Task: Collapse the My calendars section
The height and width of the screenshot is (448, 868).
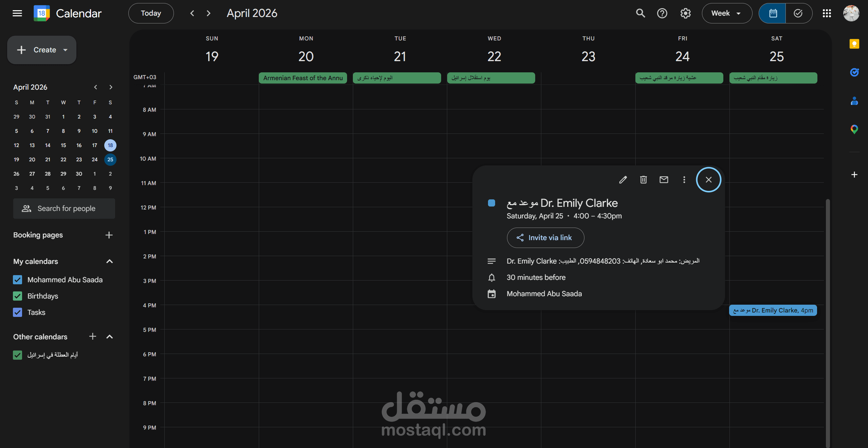Action: coord(109,262)
